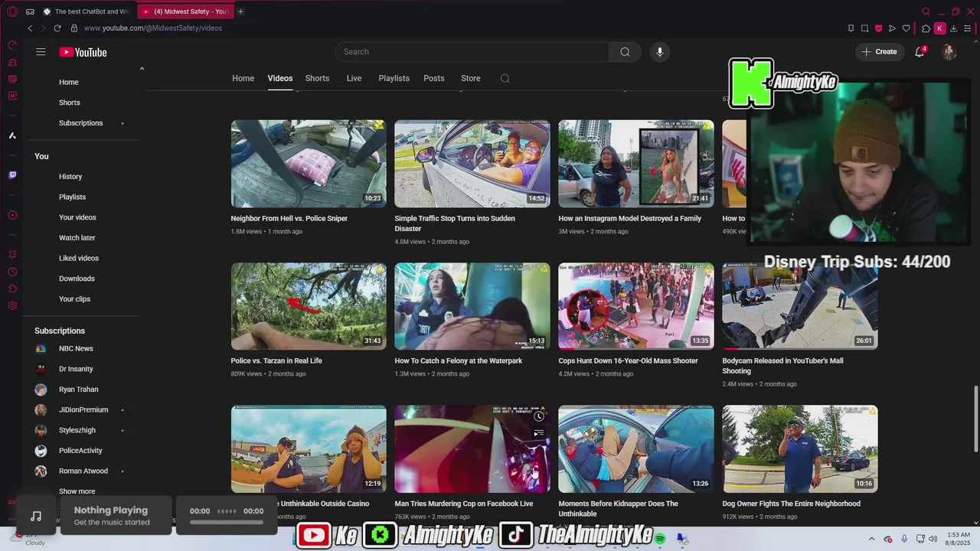Open the Roman Atwood subscription
The image size is (980, 551).
click(x=83, y=471)
